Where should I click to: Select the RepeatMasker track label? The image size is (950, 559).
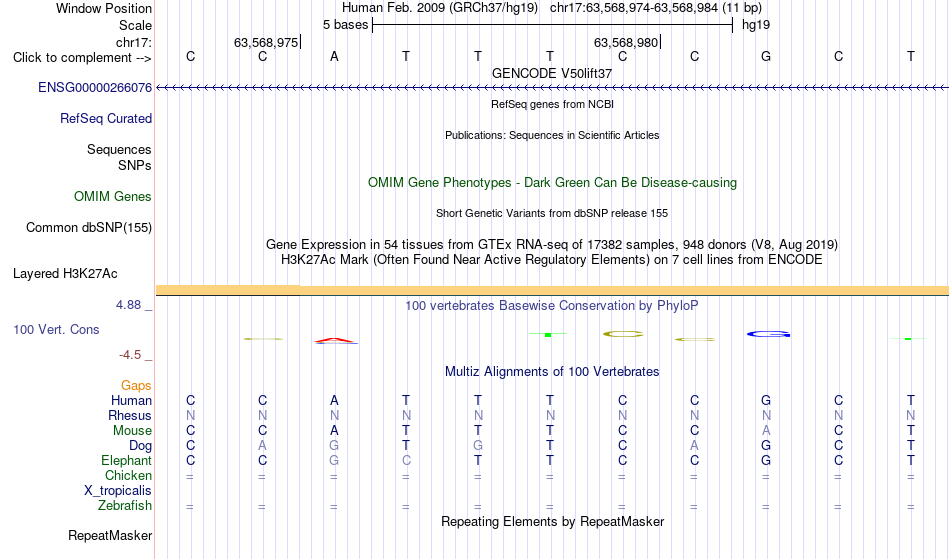tap(110, 536)
